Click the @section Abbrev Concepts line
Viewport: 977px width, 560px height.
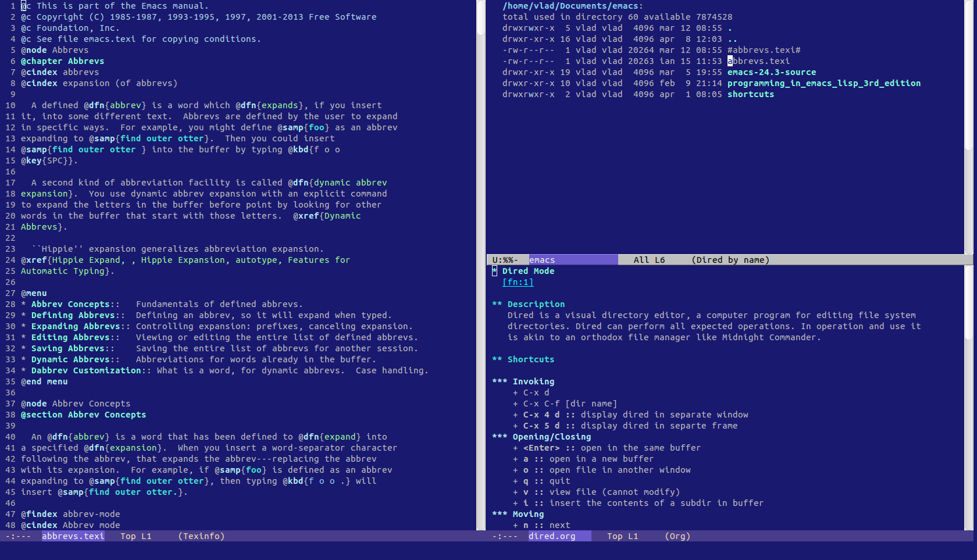tap(83, 415)
